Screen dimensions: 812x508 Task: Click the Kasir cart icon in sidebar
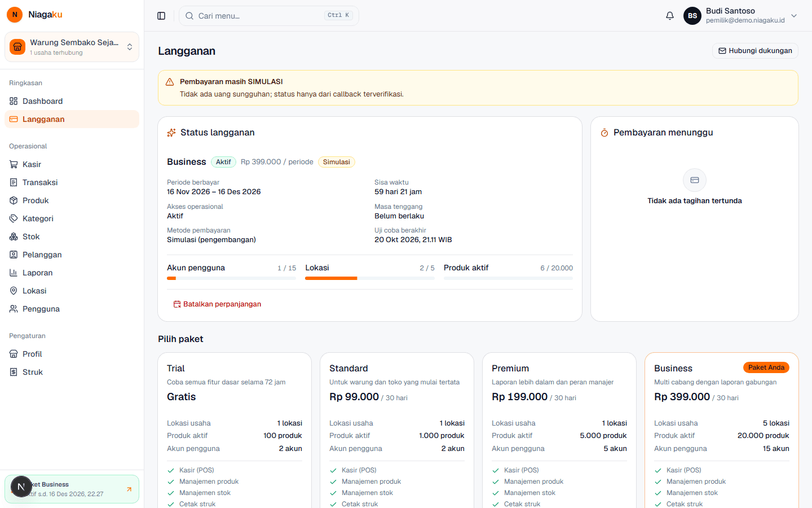[14, 164]
